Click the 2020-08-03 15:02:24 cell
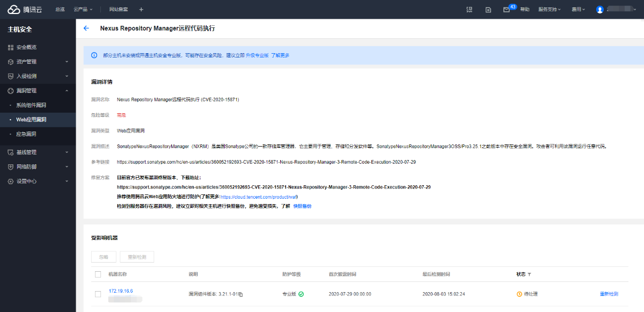644x312 pixels. [444, 294]
